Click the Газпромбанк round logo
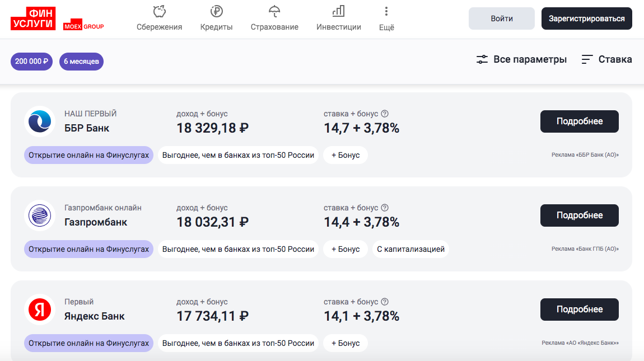This screenshot has height=361, width=644. (x=40, y=215)
